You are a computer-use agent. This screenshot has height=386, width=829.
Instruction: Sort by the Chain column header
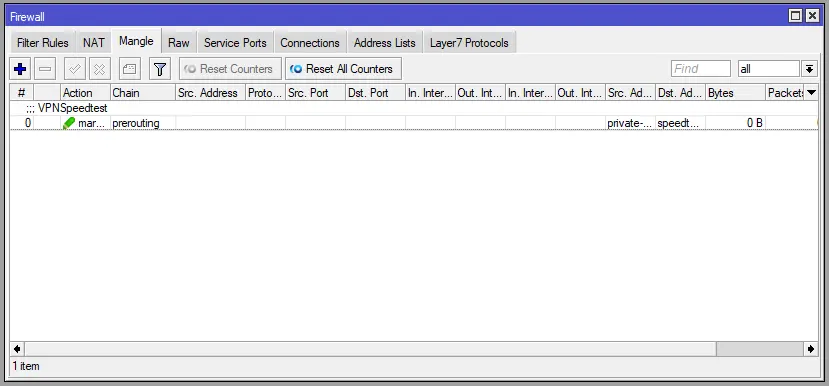tap(143, 93)
